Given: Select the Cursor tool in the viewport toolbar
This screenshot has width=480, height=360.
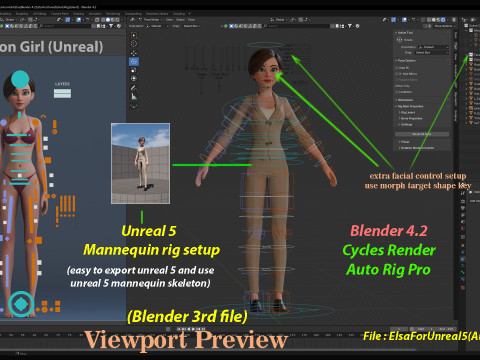Looking at the screenshot, I should point(134,44).
